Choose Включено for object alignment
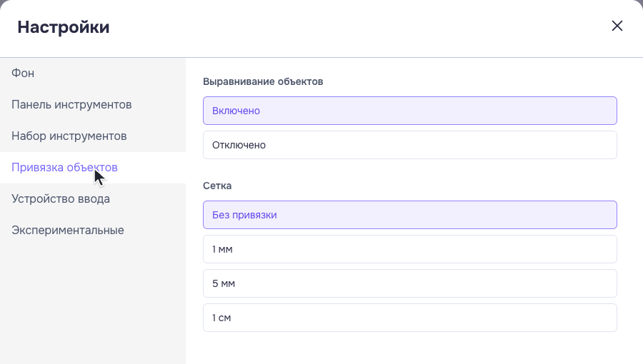This screenshot has height=364, width=643. pyautogui.click(x=409, y=111)
